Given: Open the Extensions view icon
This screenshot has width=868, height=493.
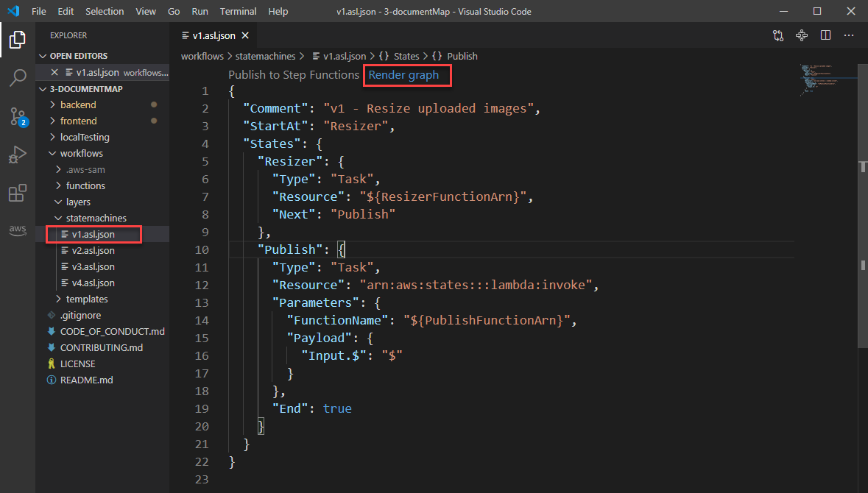Looking at the screenshot, I should (x=18, y=194).
